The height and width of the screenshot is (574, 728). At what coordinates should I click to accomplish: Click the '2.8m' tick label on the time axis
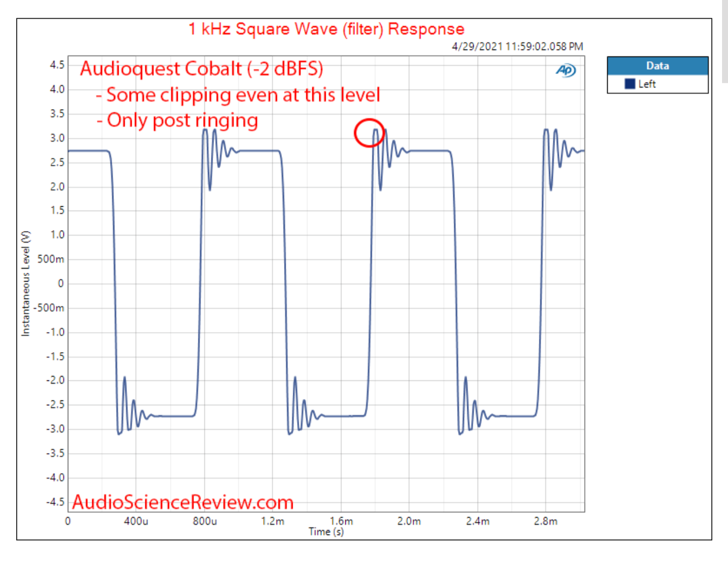(x=545, y=521)
